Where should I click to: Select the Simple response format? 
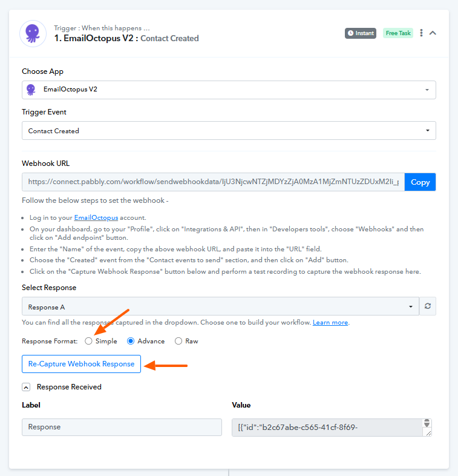(x=89, y=341)
